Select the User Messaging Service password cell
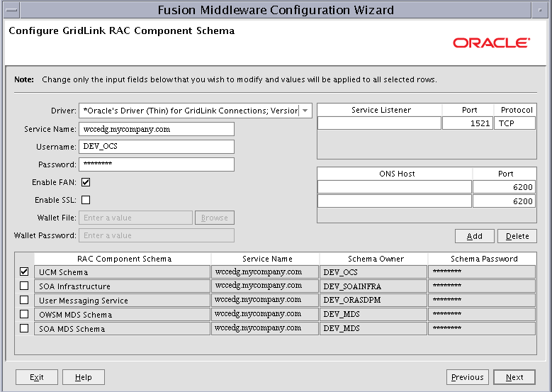This screenshot has height=392, width=552. [x=482, y=300]
